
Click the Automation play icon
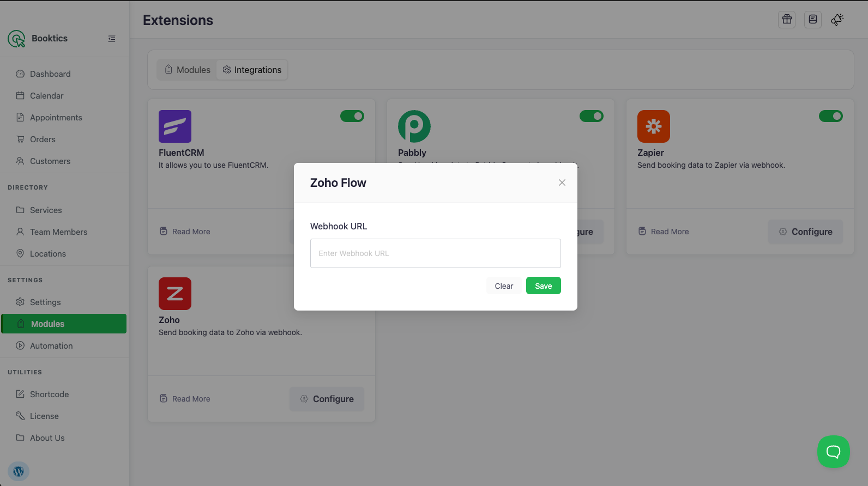(20, 346)
